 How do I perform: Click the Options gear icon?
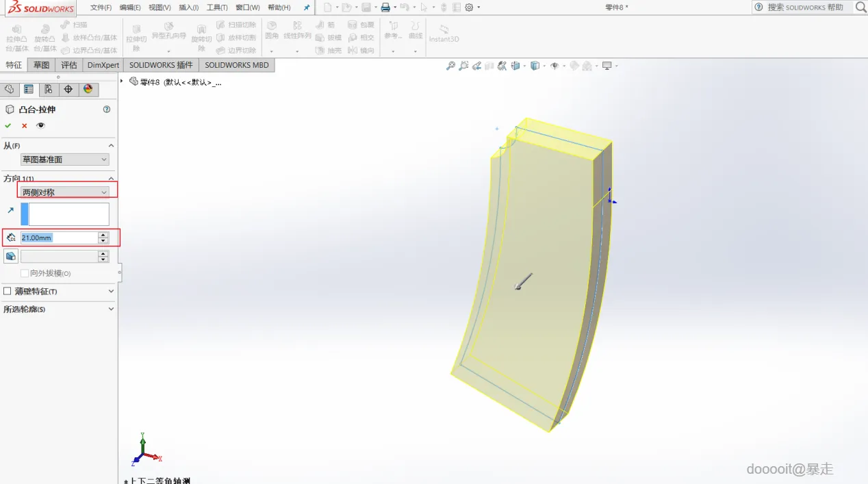tap(469, 8)
